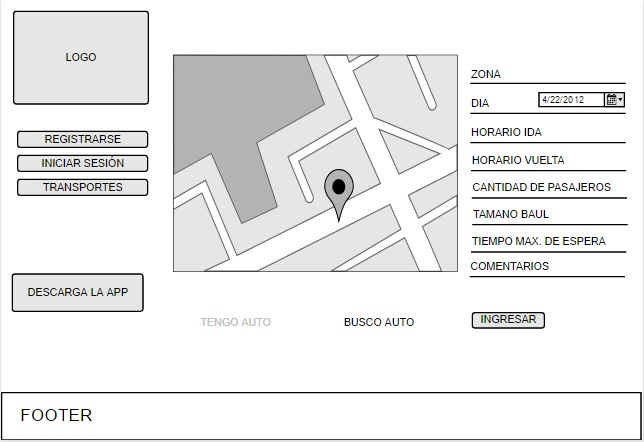Open the calendar icon in date field
The width and height of the screenshot is (644, 442).
tap(611, 100)
